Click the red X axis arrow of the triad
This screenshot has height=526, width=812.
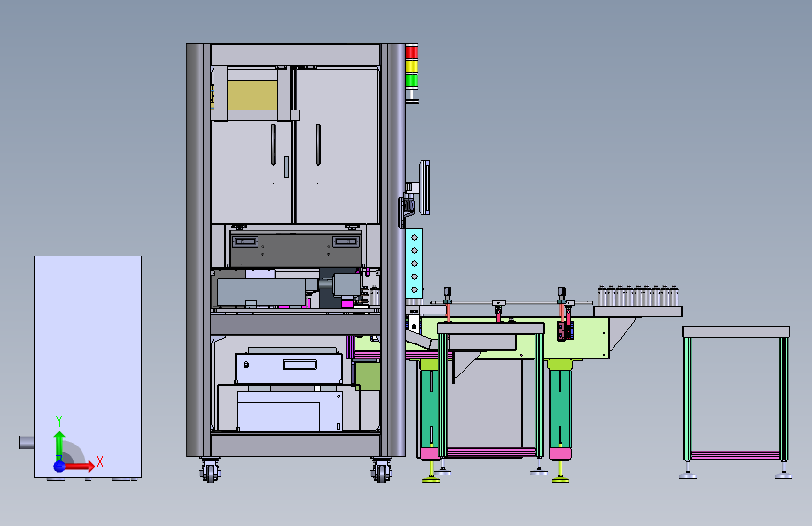(81, 466)
